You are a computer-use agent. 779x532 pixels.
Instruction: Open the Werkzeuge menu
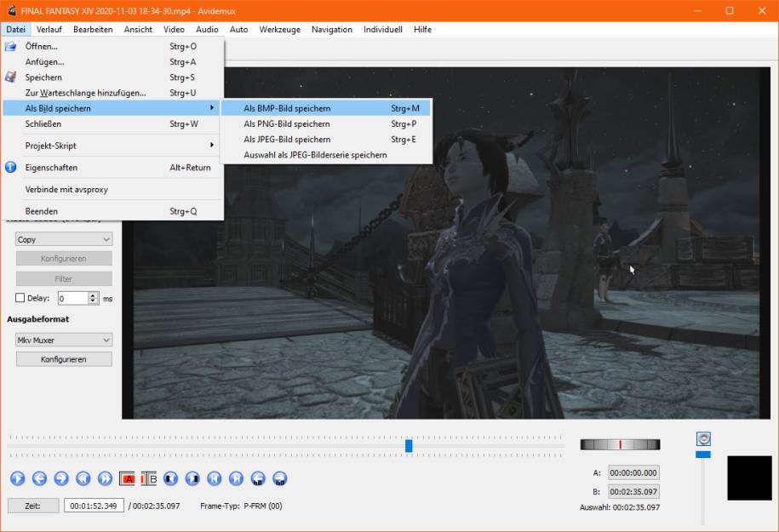pyautogui.click(x=279, y=29)
